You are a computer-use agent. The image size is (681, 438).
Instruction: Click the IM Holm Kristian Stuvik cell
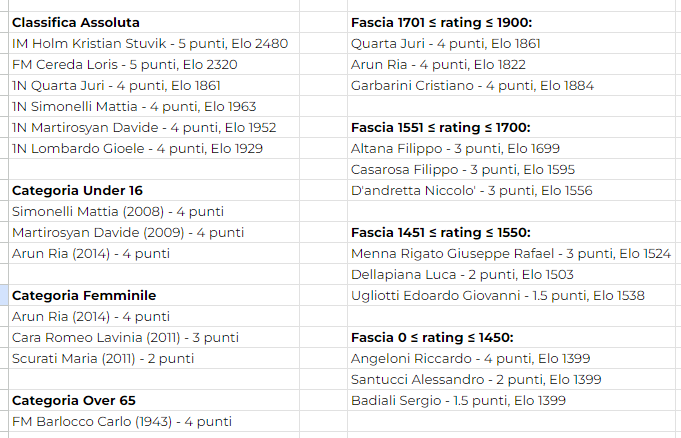pos(154,43)
